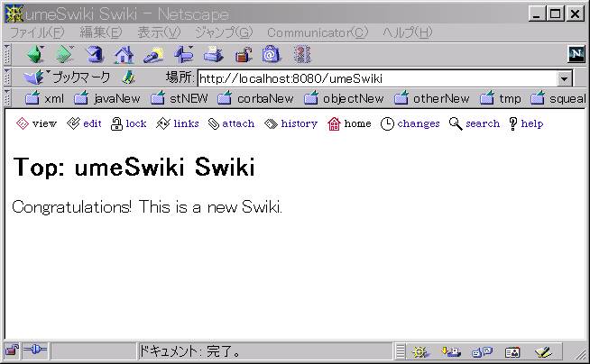Click the status bar security padlock icon

point(12,350)
